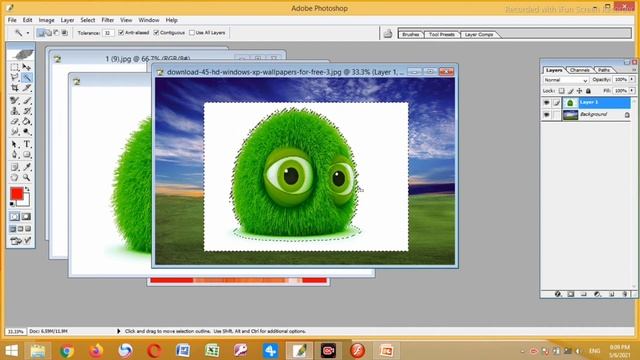Select the Dodge tool
Screen dimensions: 640x360
pos(27,131)
